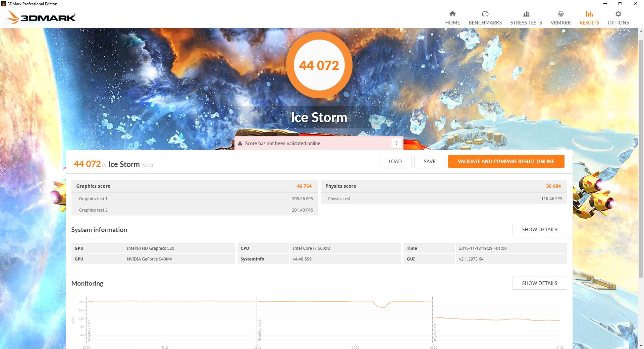Screen dimensions: 644x349
Task: Select Intel Core i7 6600U cell
Action: pyautogui.click(x=345, y=248)
